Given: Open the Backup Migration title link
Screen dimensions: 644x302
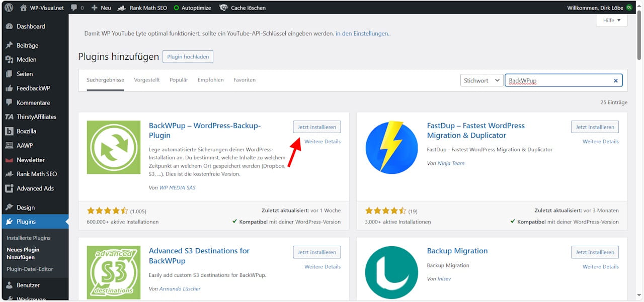Looking at the screenshot, I should (x=457, y=251).
